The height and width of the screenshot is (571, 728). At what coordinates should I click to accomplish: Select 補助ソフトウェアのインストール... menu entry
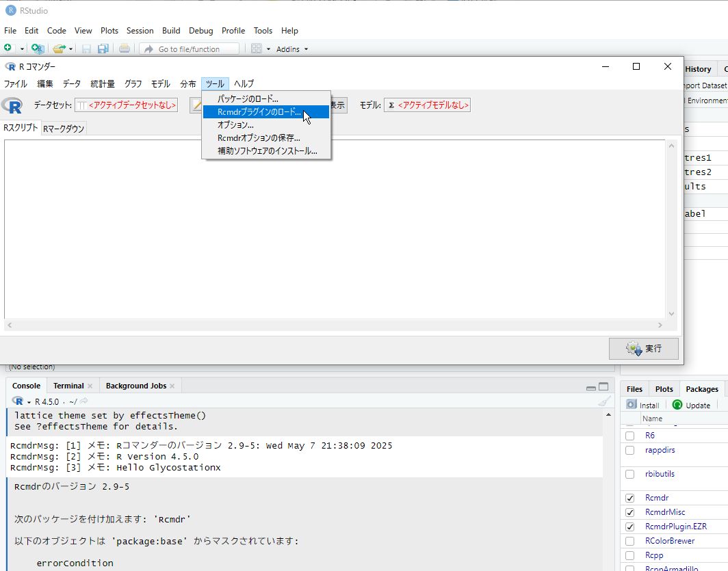[266, 150]
